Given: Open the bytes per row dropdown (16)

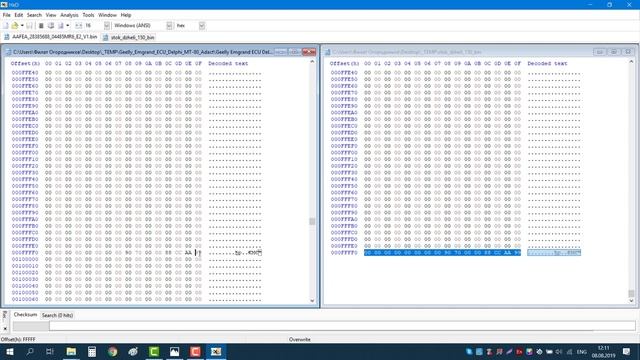Looking at the screenshot, I should (107, 26).
